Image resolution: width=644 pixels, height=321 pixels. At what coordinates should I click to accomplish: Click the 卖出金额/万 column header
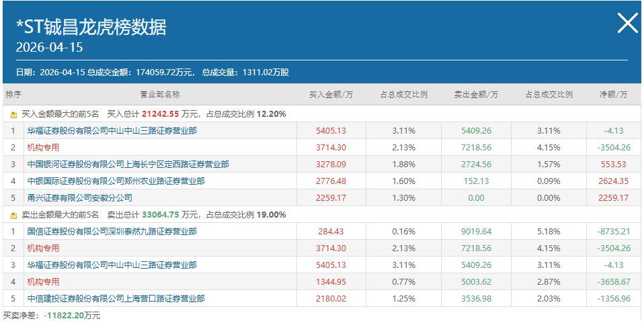point(476,95)
